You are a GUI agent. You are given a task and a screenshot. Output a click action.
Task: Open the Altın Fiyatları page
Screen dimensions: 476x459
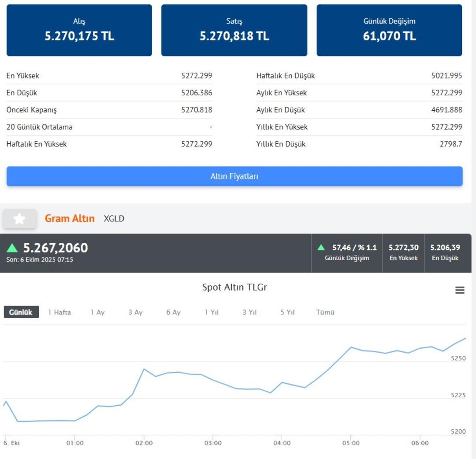click(x=234, y=176)
